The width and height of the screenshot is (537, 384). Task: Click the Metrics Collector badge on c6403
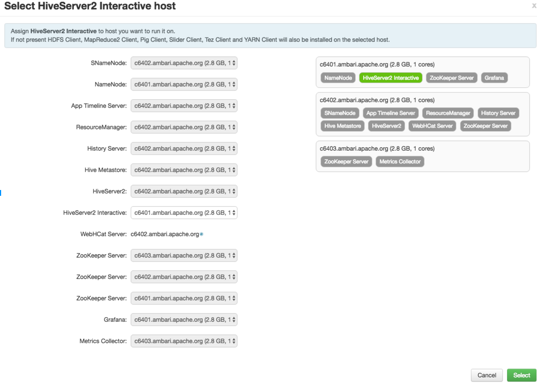click(x=400, y=162)
